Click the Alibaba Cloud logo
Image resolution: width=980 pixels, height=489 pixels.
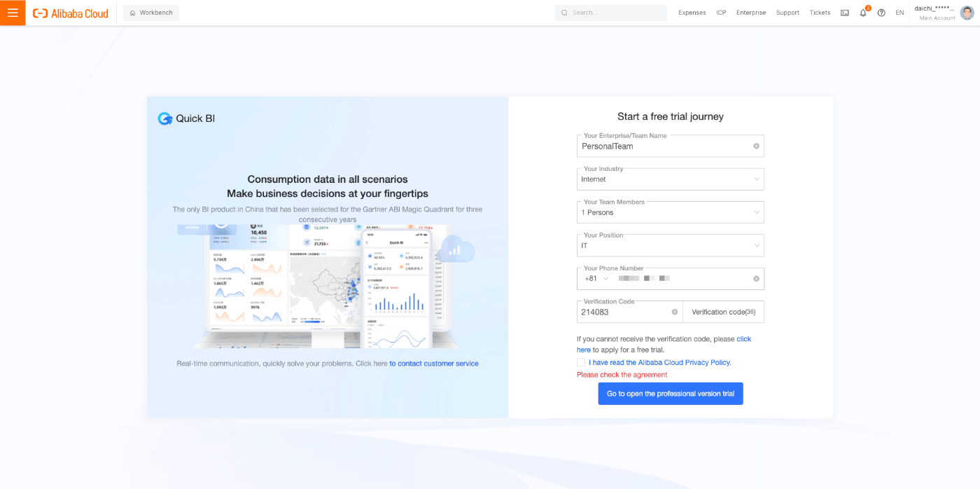click(x=71, y=13)
